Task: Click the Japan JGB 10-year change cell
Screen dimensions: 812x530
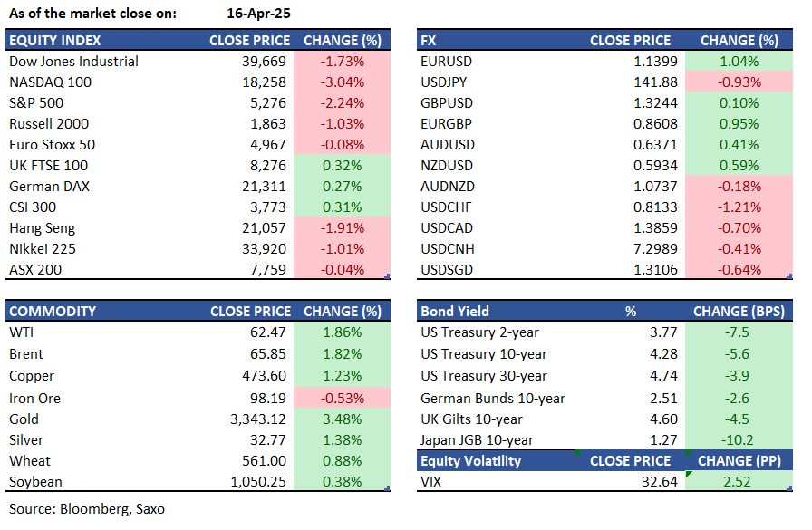Action: tap(739, 440)
